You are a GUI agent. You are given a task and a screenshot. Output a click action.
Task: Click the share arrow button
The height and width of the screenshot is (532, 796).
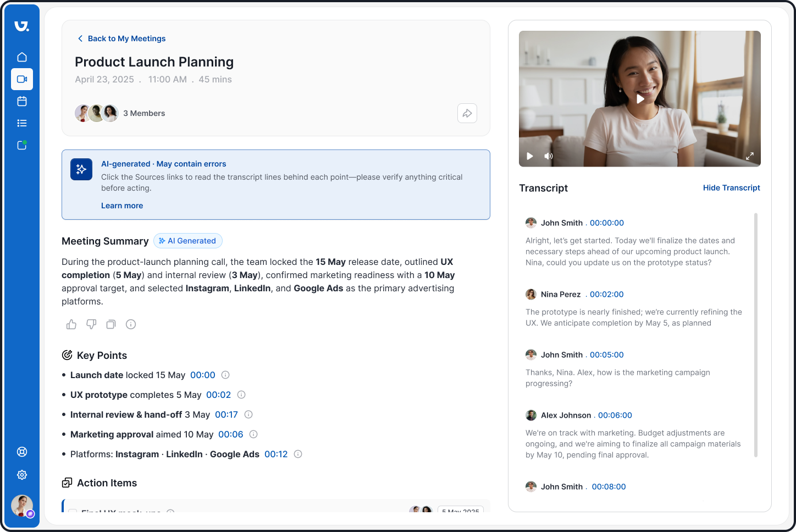coord(467,113)
